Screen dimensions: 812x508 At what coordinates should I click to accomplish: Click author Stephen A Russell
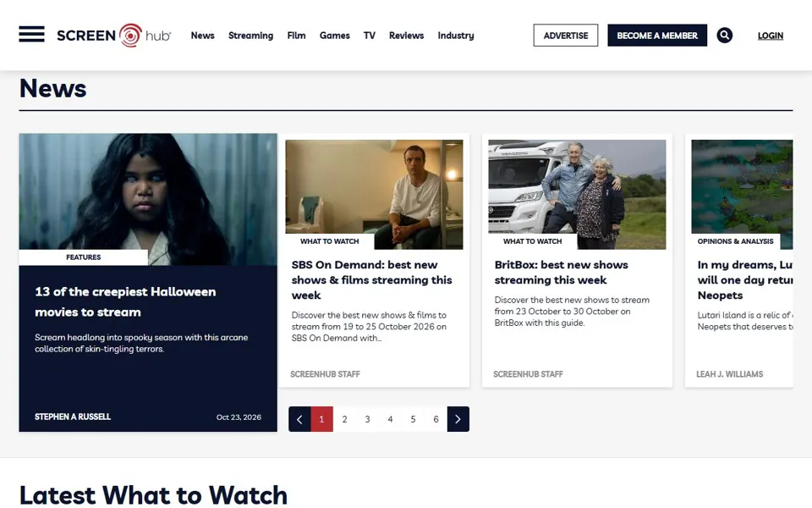73,417
